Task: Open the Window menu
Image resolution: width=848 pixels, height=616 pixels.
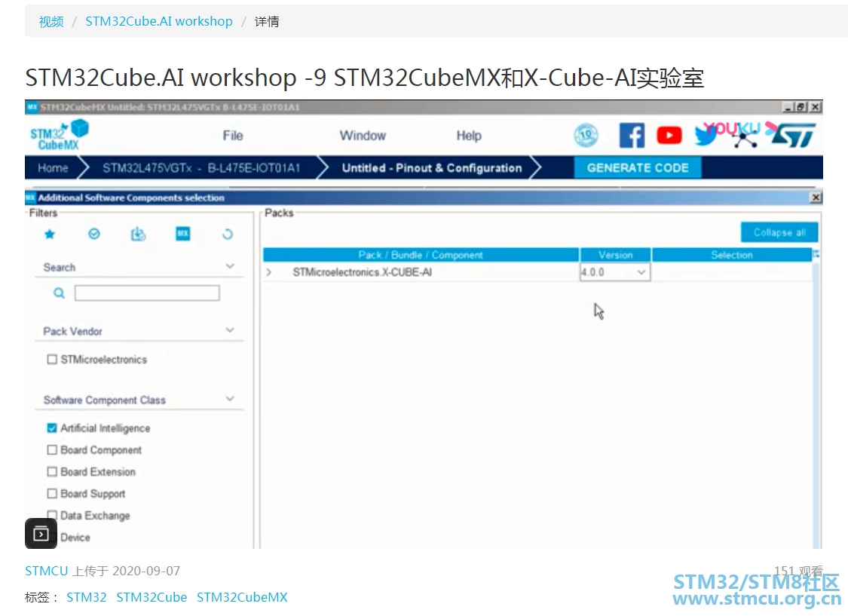Action: coord(363,136)
